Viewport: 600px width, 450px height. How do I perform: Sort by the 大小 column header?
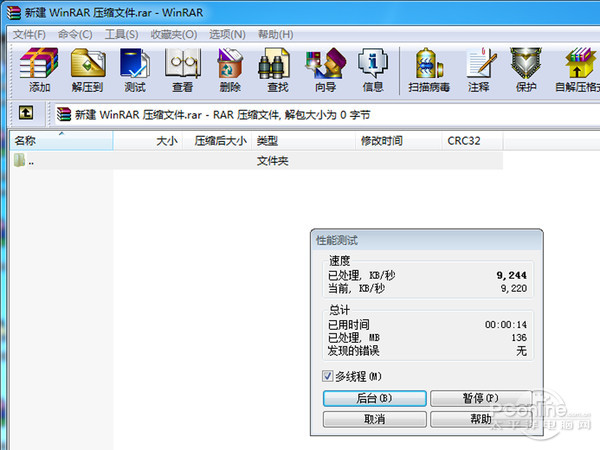148,141
